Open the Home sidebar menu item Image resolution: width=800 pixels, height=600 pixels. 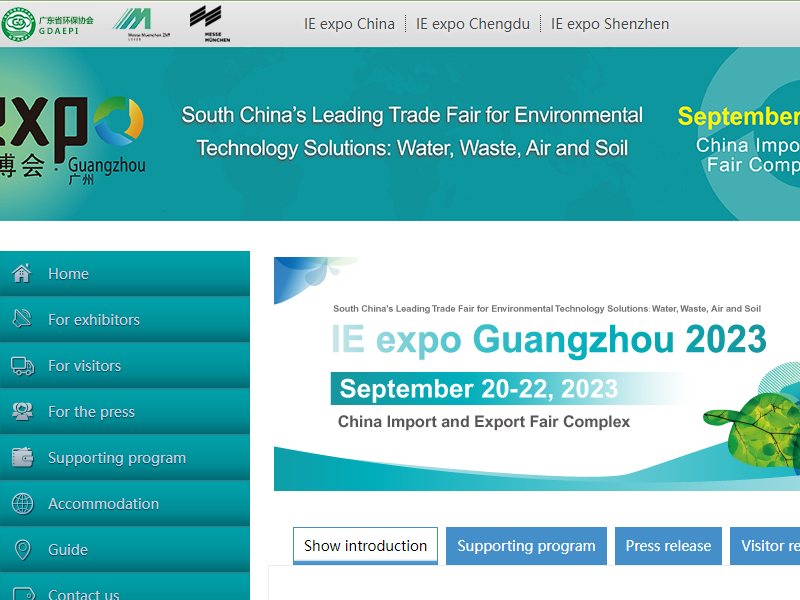click(125, 273)
